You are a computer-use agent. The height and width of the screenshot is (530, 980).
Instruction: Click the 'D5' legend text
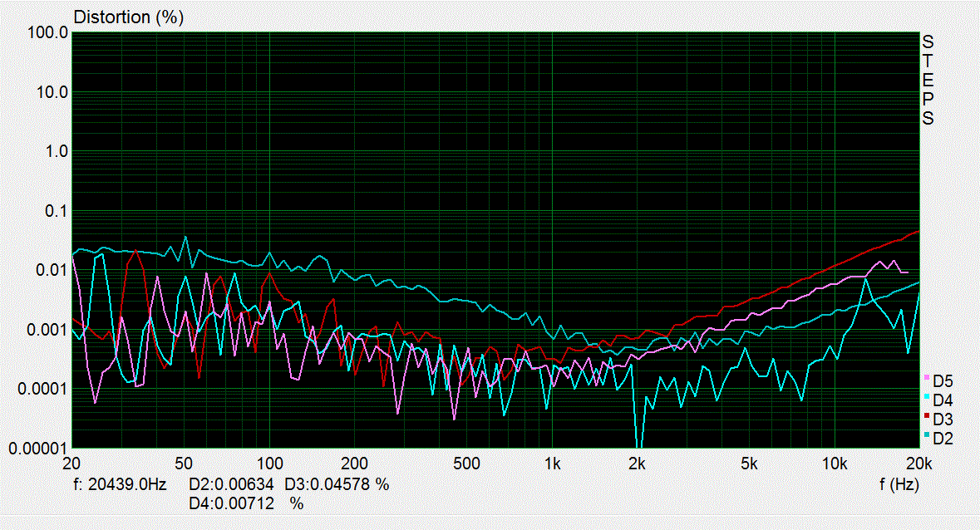point(943,380)
